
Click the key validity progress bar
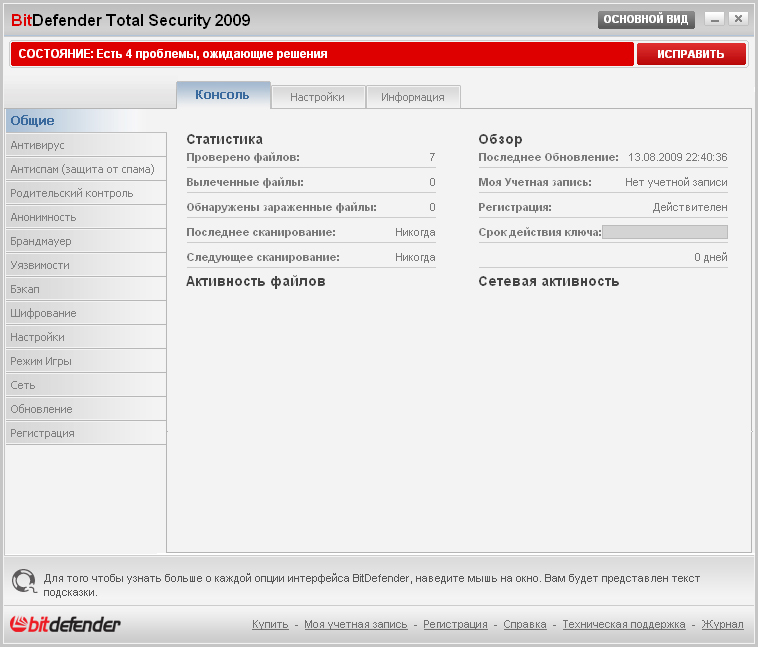[x=665, y=232]
